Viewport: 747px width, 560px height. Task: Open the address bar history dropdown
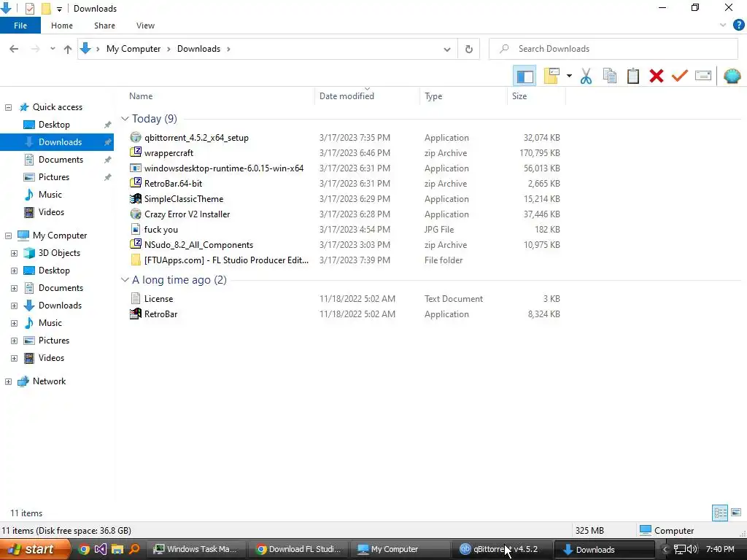(447, 49)
